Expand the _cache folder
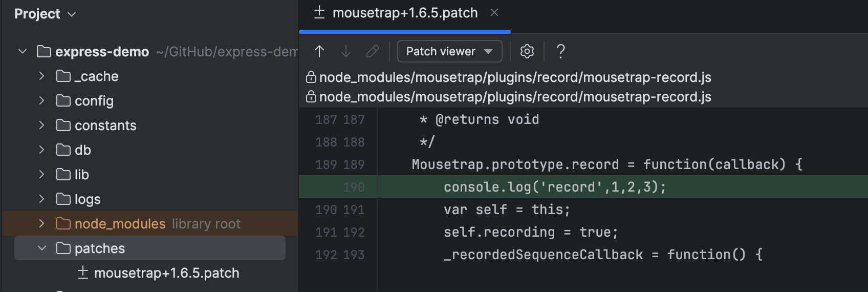Screen dimensions: 868x292 coord(41,76)
